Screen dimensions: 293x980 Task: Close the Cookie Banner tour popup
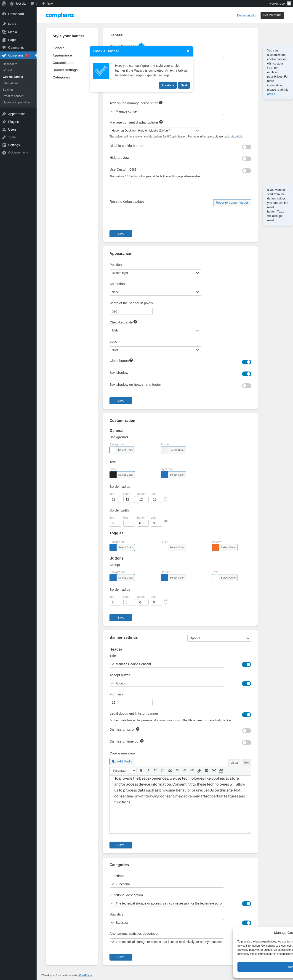188,51
